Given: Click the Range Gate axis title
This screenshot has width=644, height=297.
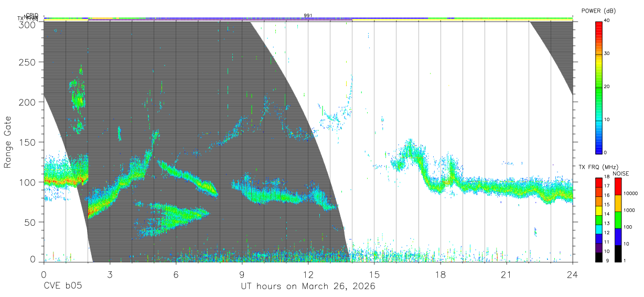Looking at the screenshot, I should (8, 142).
